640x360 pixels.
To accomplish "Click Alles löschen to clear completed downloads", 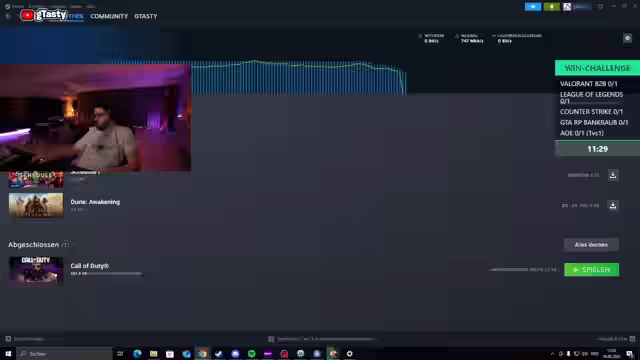I will 591,245.
